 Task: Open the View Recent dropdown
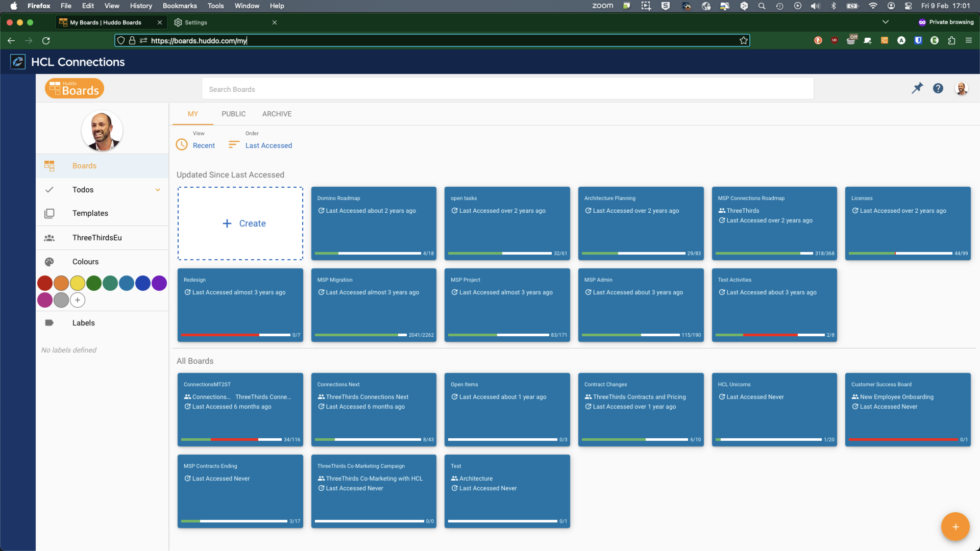point(204,145)
